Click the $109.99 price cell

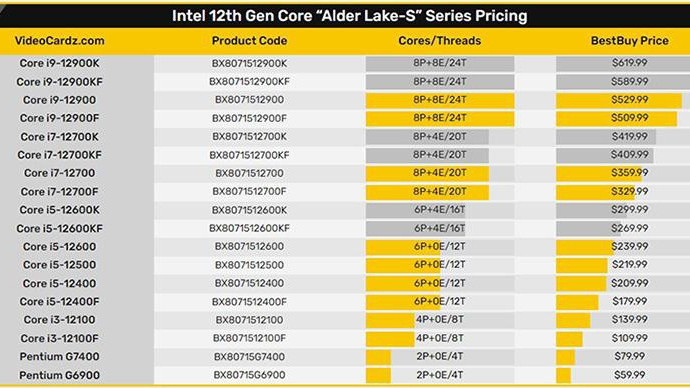pos(629,338)
